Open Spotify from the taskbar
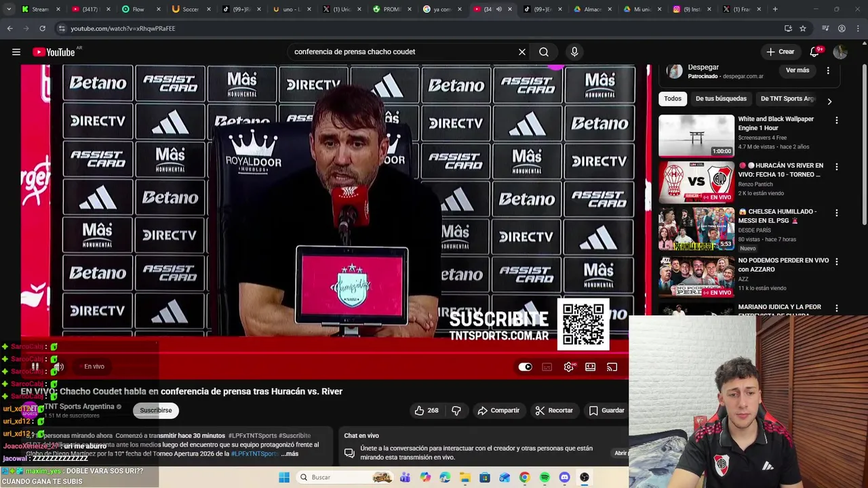 [x=545, y=477]
